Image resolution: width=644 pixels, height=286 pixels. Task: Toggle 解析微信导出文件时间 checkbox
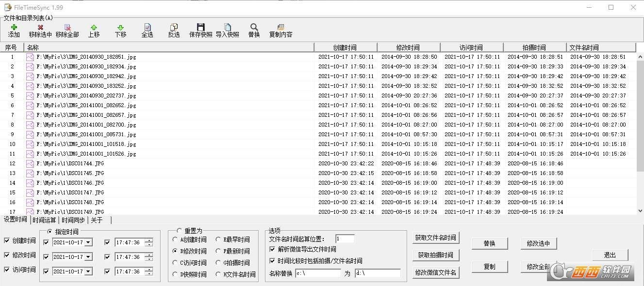(273, 249)
